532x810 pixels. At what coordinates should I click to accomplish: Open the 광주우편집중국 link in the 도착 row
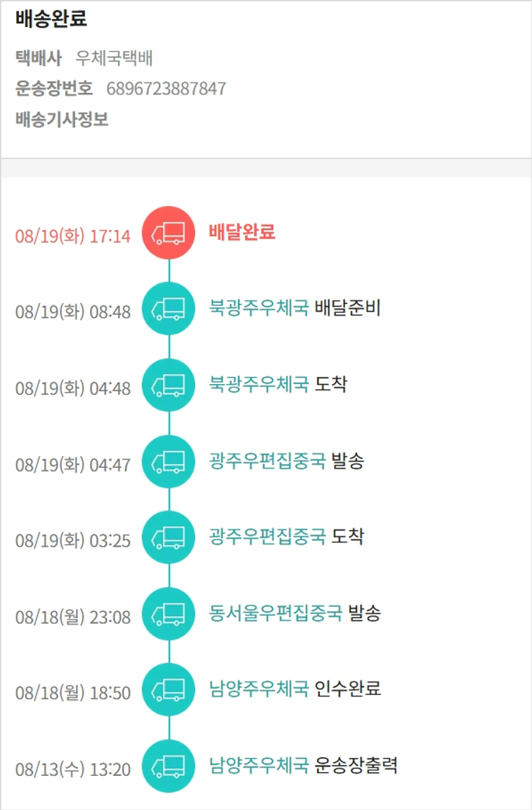(267, 536)
